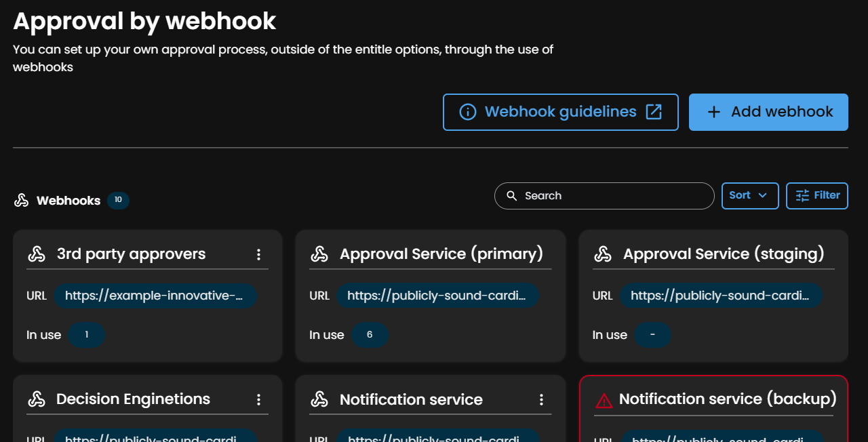Click the Webhooks count badge showing 10
The image size is (868, 442).
[118, 201]
